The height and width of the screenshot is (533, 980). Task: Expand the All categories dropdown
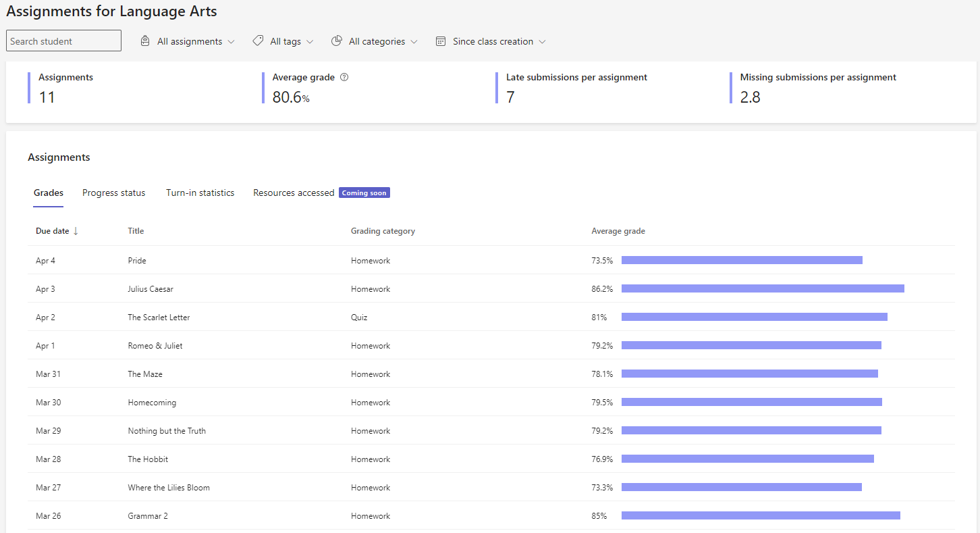(383, 41)
